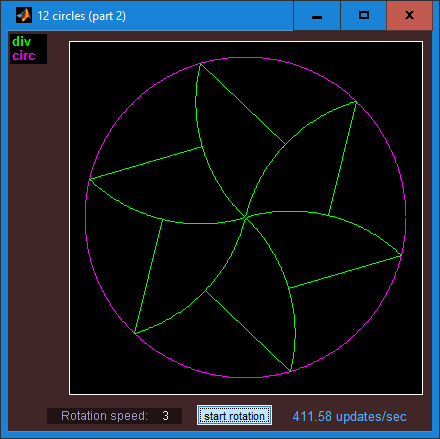Start the rotation animation
The height and width of the screenshot is (439, 440).
(234, 415)
